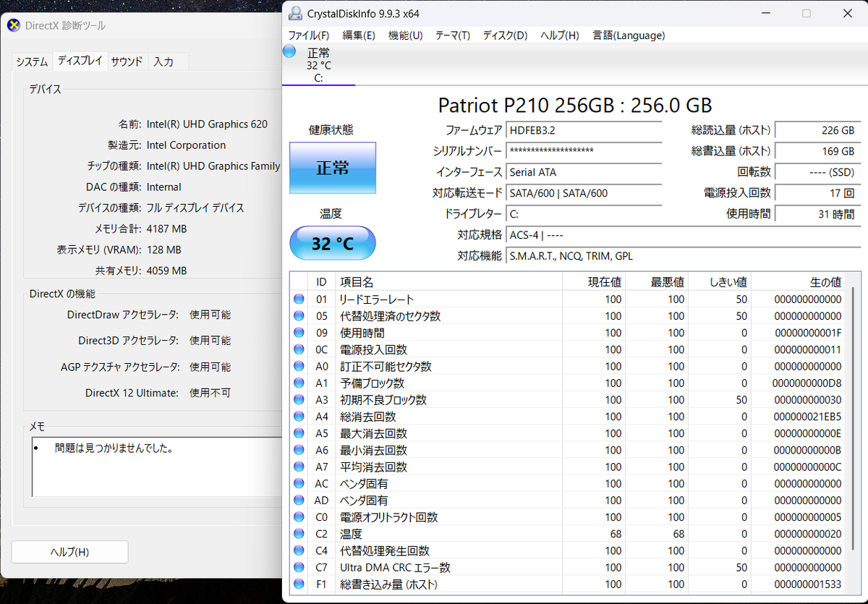Click status orb for 総消去回数 row

pos(299,417)
